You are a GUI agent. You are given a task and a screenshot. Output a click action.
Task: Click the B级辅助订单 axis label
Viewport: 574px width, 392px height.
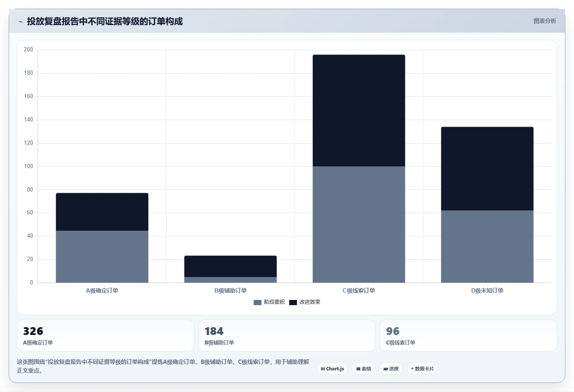(231, 290)
